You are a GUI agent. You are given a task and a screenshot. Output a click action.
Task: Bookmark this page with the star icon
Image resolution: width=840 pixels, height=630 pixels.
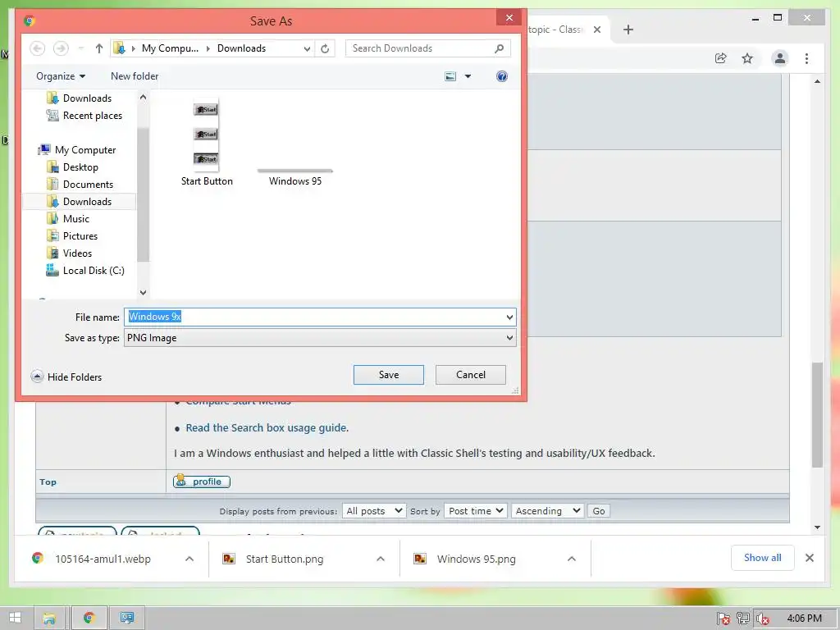747,58
